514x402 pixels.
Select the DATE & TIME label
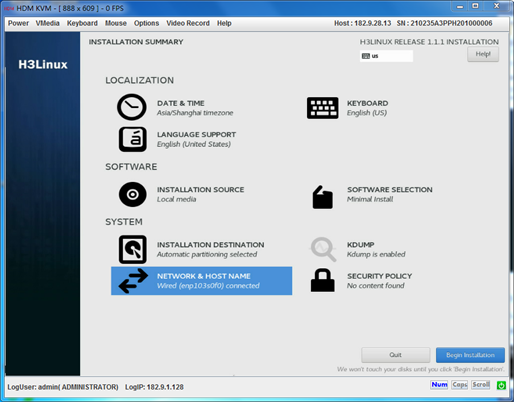[x=181, y=103]
